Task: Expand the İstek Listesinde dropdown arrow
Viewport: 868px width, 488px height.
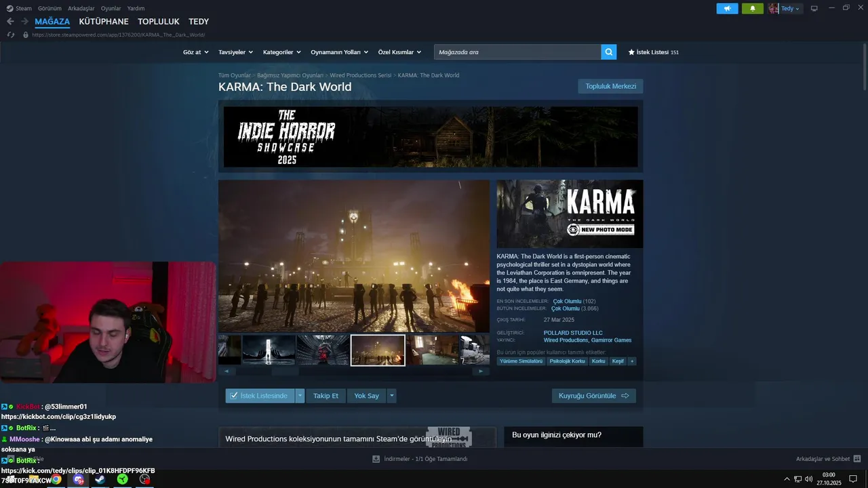Action: [x=300, y=396]
